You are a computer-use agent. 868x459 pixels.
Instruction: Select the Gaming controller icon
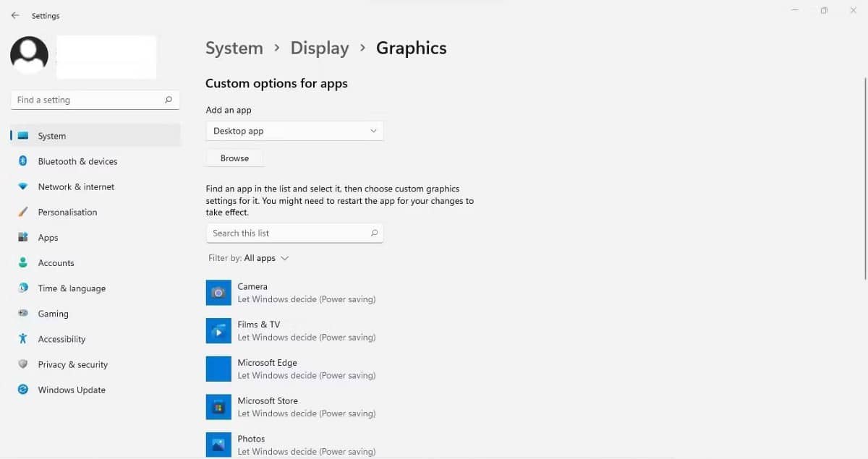(24, 313)
